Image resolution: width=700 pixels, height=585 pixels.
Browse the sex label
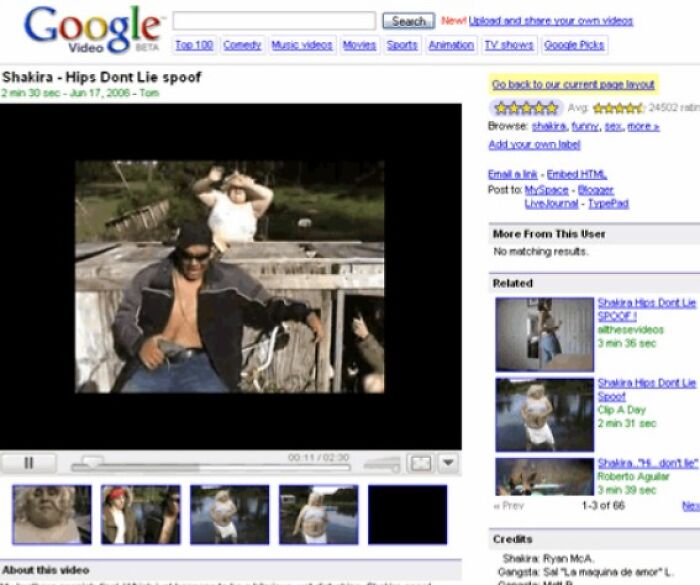pyautogui.click(x=613, y=126)
